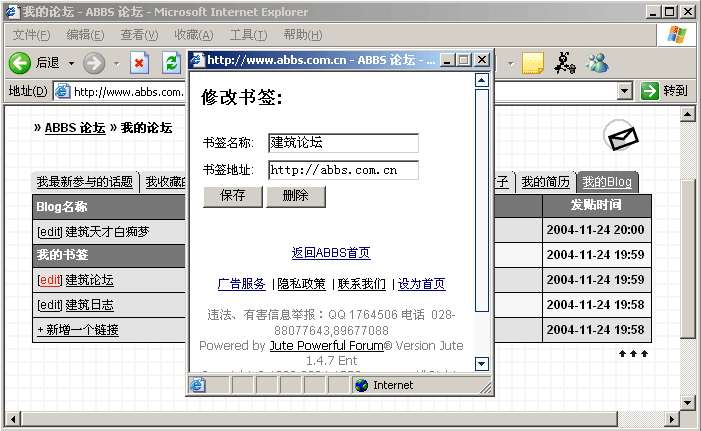Click the 删除 button in the popup

point(296,196)
